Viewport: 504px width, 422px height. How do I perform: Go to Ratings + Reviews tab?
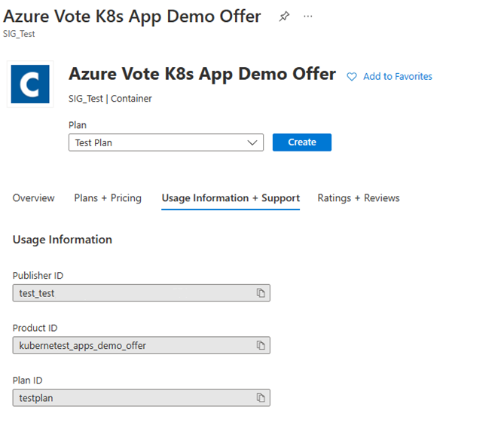359,198
